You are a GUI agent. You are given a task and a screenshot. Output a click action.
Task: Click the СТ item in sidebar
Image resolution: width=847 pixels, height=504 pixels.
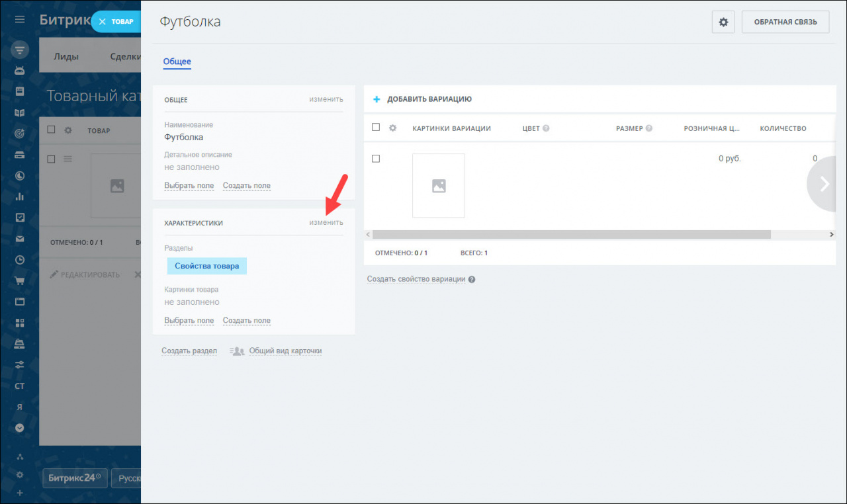click(20, 386)
